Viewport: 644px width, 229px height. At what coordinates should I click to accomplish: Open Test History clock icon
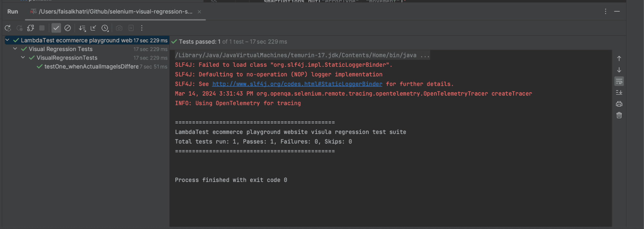click(105, 28)
